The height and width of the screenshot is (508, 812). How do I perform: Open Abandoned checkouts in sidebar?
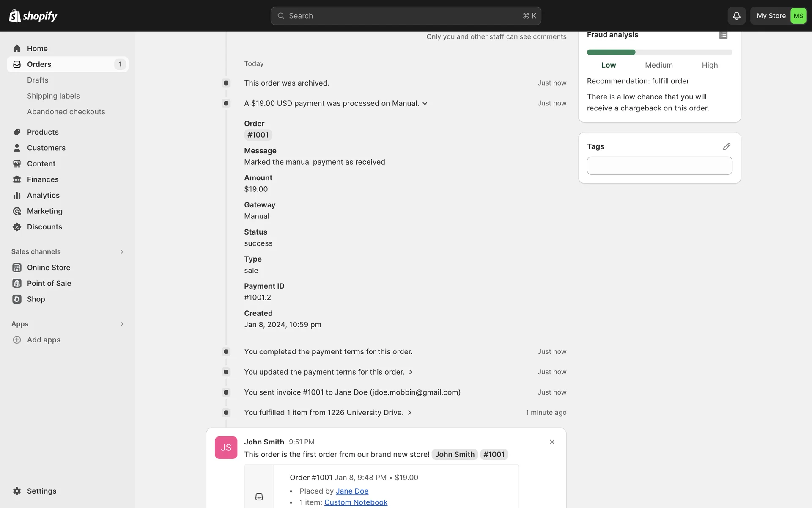tap(66, 112)
